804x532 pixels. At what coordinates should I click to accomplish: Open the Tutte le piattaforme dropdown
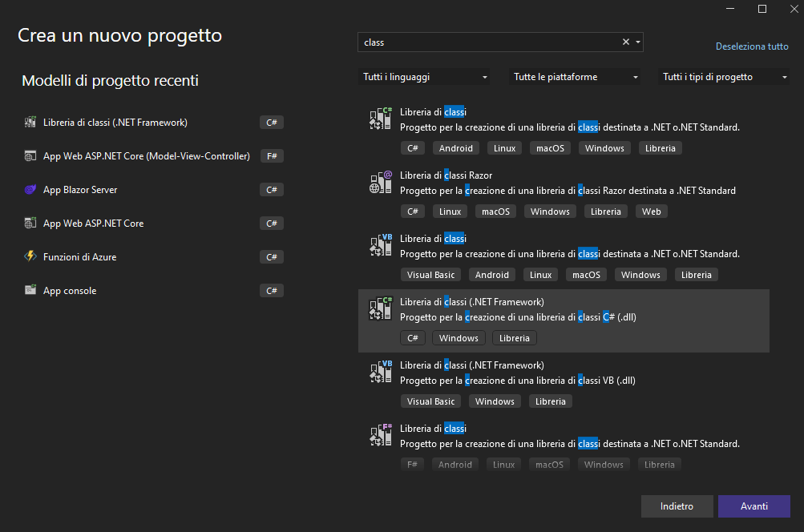click(574, 77)
